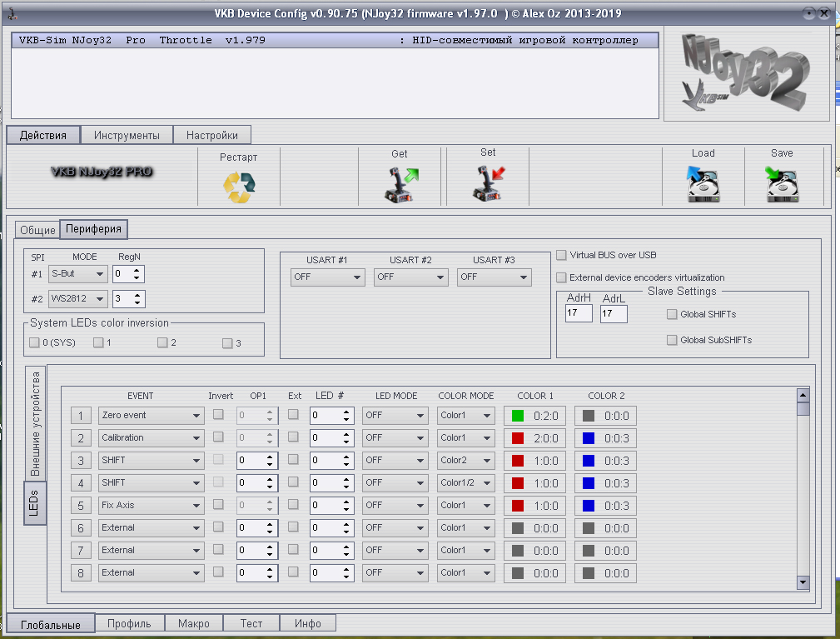Screen dimensions: 840x639
Task: Open the Инфо bottom tab
Action: [x=308, y=623]
